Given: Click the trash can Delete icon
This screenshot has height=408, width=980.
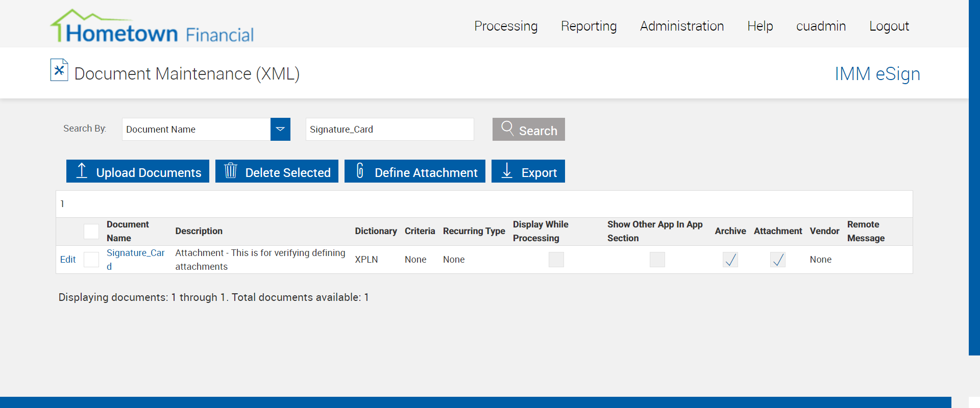Looking at the screenshot, I should [231, 171].
